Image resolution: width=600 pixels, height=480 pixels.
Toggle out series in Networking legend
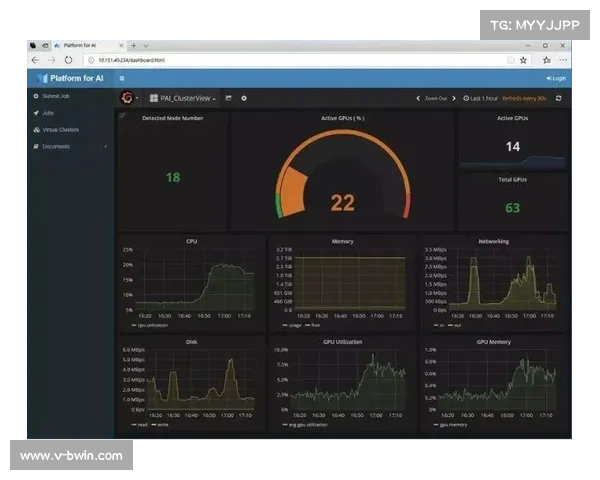tap(455, 325)
